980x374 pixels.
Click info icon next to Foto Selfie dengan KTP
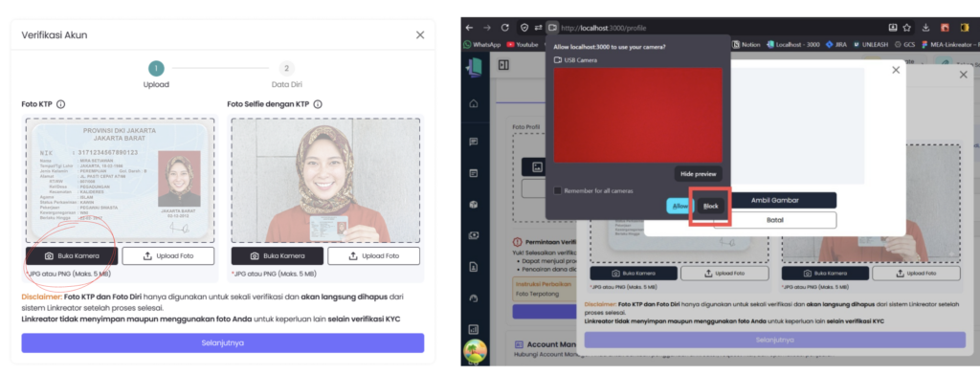(318, 104)
